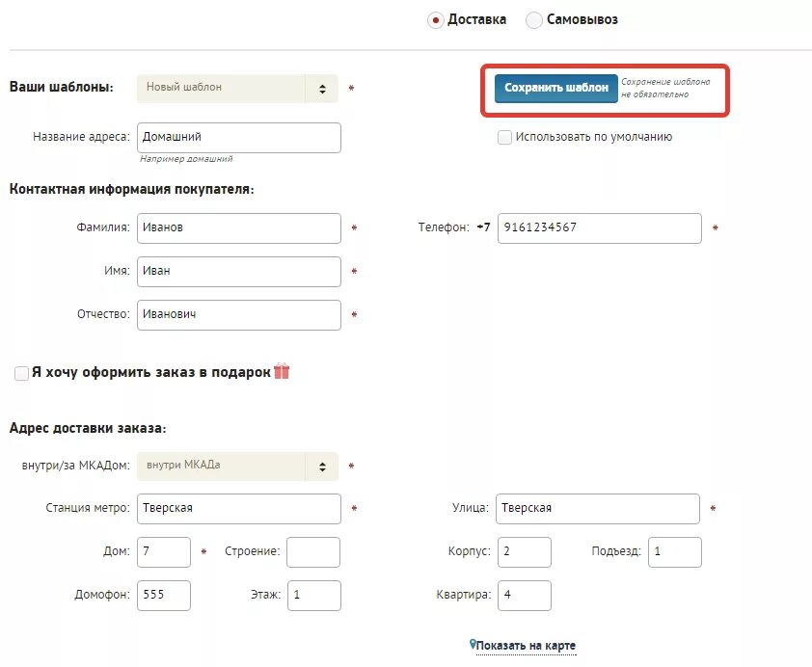
Task: Open the внутри МКАДа dropdown
Action: coord(237,467)
